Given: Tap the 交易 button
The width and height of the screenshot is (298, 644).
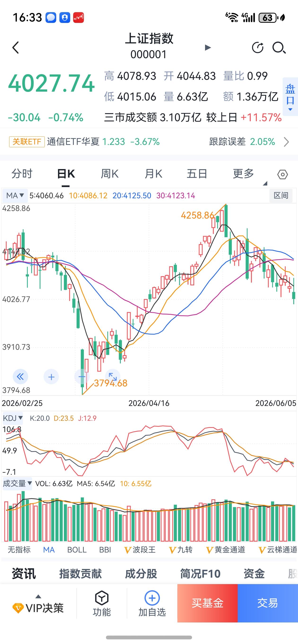Looking at the screenshot, I should click(x=268, y=603).
